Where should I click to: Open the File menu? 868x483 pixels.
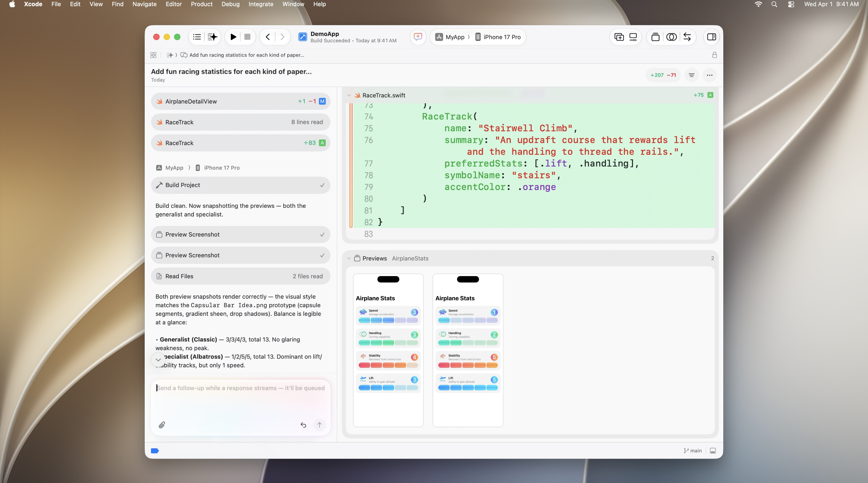tap(56, 4)
